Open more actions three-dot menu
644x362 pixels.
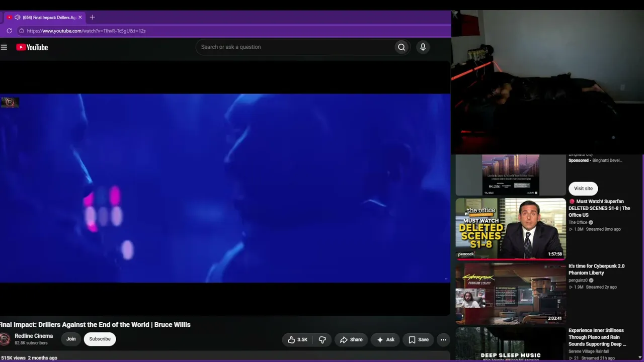pyautogui.click(x=443, y=340)
